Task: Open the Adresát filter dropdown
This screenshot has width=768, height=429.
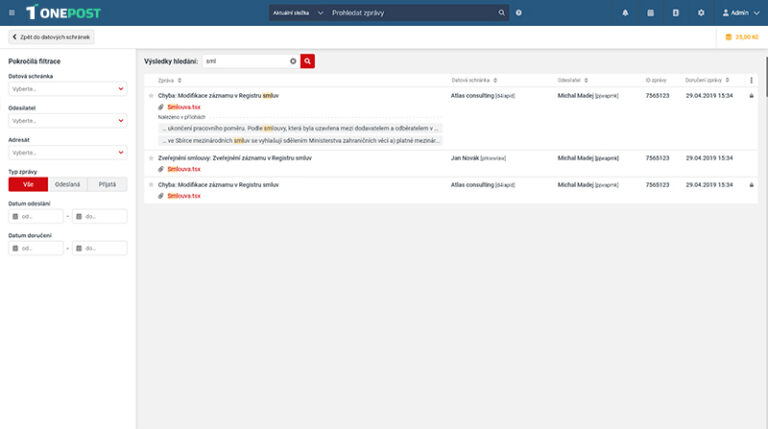Action: (67, 153)
